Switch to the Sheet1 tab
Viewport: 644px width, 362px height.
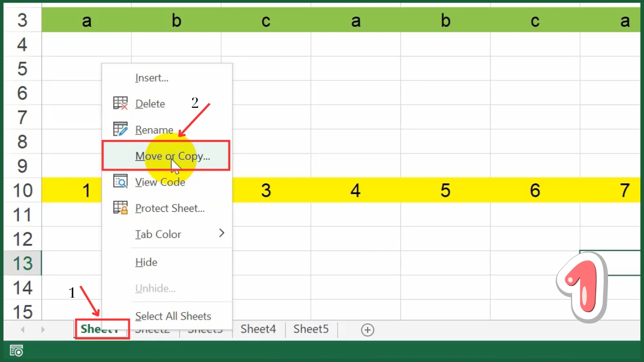click(101, 329)
